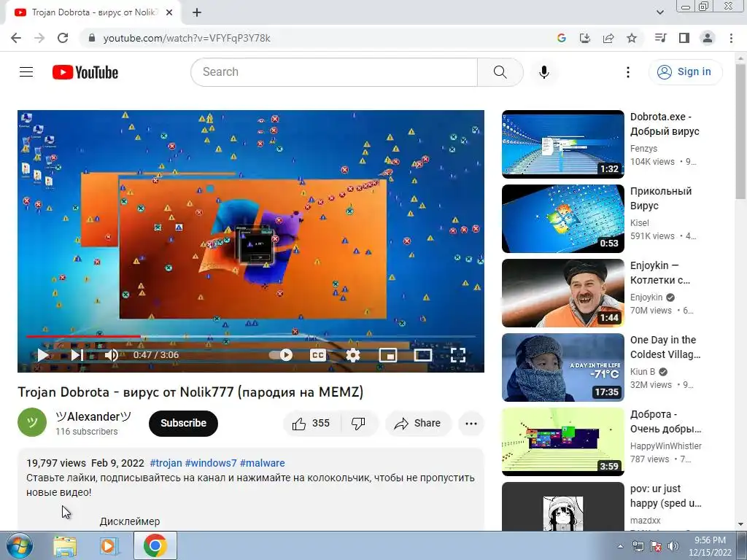Switch to theater mode

pos(422,355)
